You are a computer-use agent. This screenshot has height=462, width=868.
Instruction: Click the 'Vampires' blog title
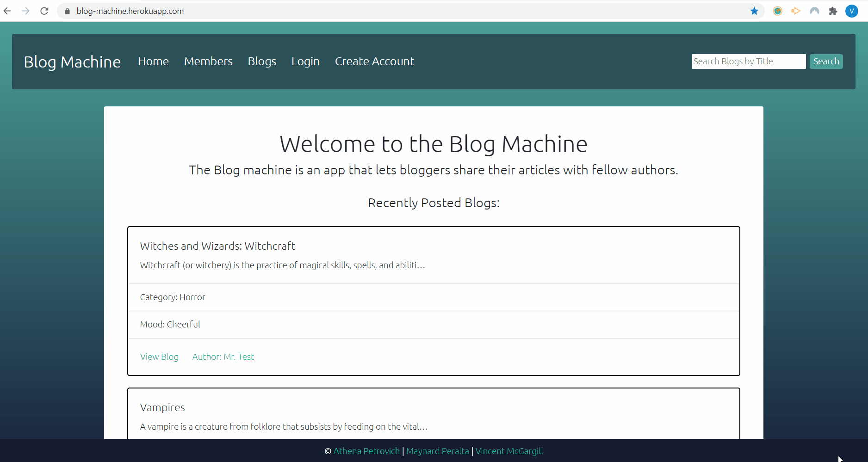click(x=162, y=407)
